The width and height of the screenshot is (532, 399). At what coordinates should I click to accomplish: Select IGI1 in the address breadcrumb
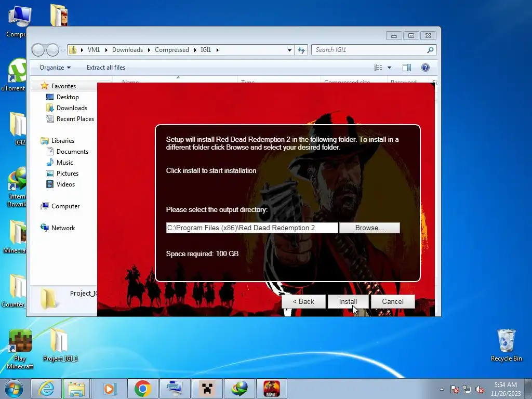click(206, 50)
